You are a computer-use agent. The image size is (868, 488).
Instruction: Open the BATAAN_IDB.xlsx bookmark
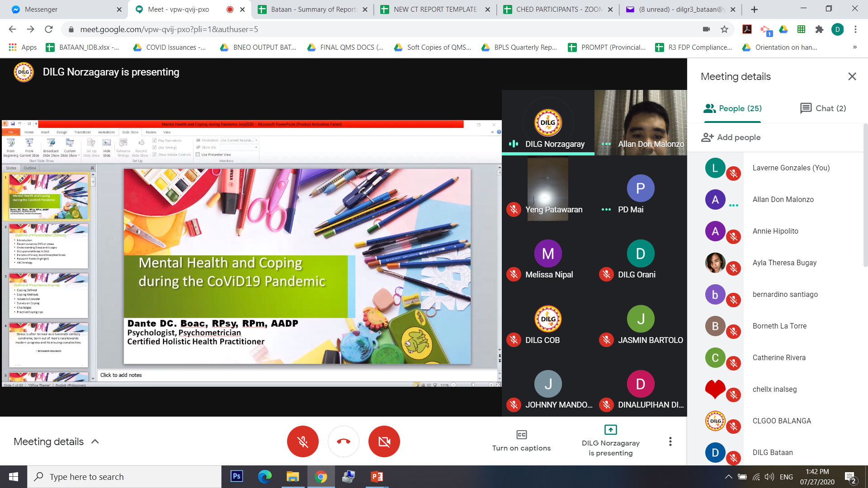[x=83, y=47]
